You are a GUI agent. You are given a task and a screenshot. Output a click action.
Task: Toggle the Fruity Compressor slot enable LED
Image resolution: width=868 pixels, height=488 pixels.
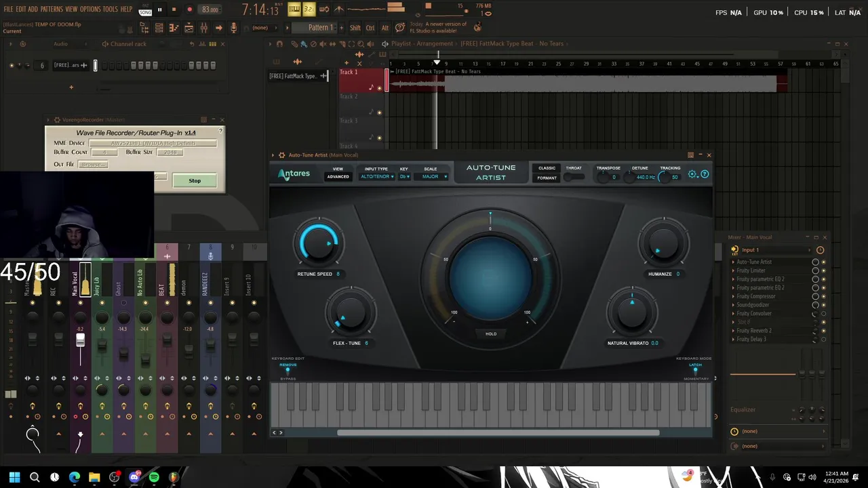point(824,296)
